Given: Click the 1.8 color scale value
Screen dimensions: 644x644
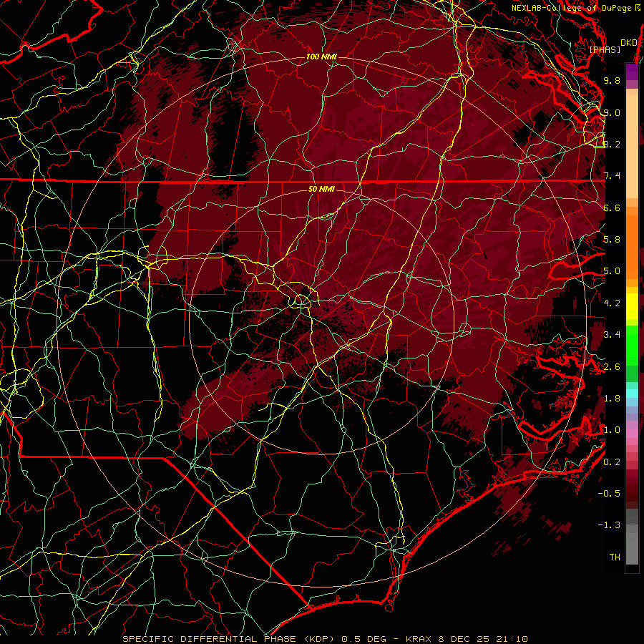Looking at the screenshot, I should coord(612,399).
